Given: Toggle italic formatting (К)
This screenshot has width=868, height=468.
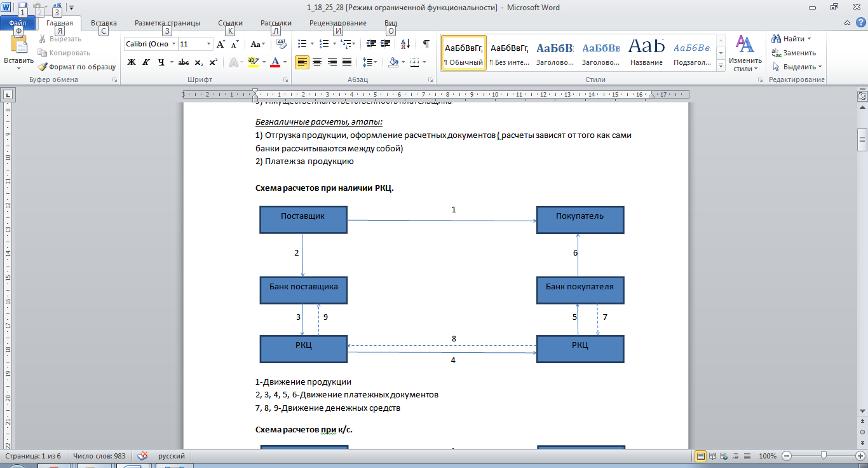Looking at the screenshot, I should (x=146, y=62).
